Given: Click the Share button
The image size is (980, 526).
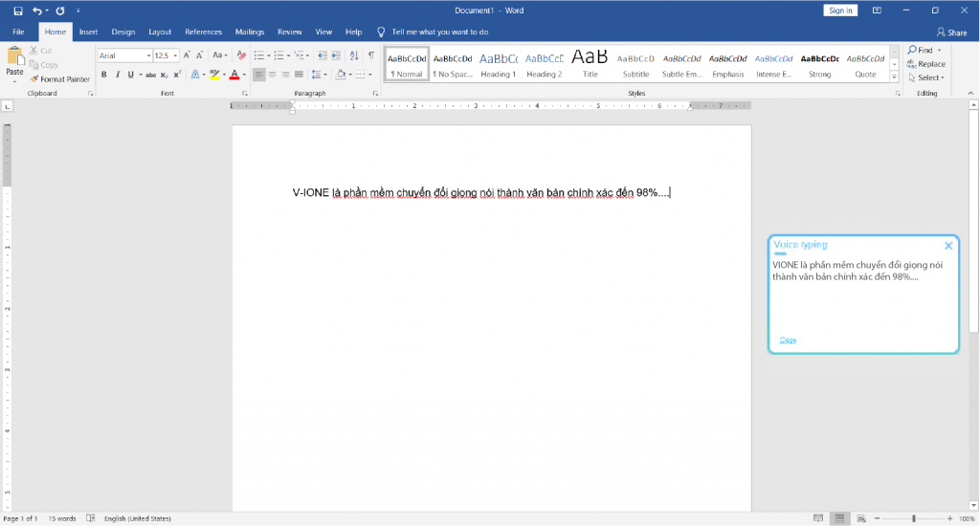Looking at the screenshot, I should (951, 33).
